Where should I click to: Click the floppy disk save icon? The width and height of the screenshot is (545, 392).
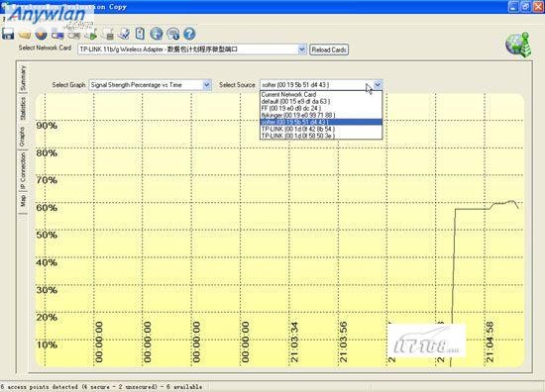(x=8, y=34)
